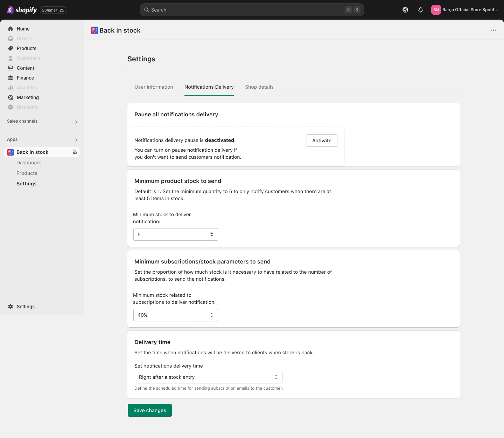Click the Shopify logo in the top bar

22,10
